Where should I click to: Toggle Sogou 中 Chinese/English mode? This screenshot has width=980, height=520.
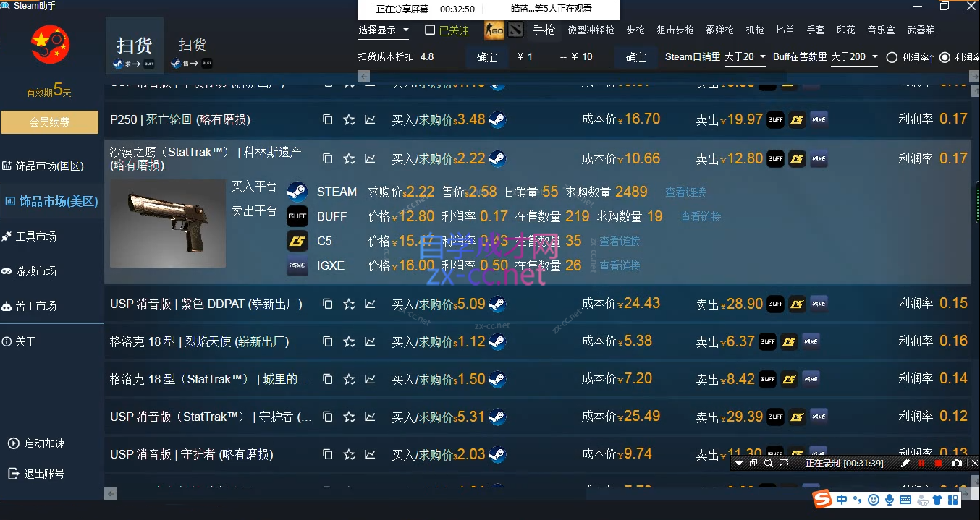point(842,500)
